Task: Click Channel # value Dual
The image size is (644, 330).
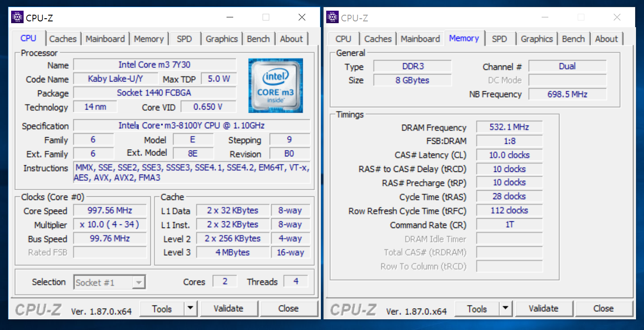Action: click(567, 66)
